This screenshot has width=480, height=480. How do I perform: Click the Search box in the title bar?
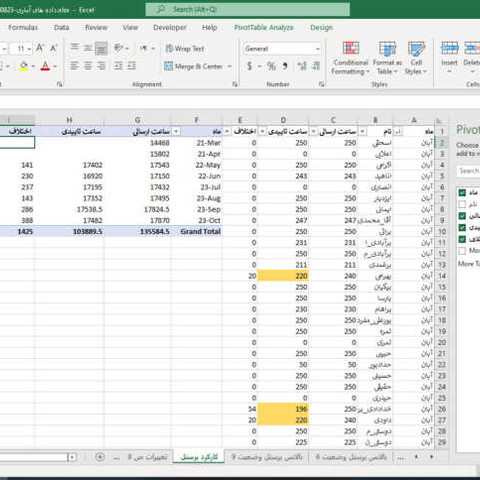point(248,9)
